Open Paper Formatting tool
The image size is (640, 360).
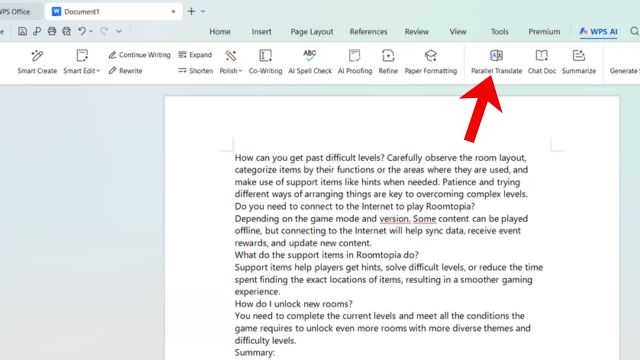pyautogui.click(x=431, y=62)
